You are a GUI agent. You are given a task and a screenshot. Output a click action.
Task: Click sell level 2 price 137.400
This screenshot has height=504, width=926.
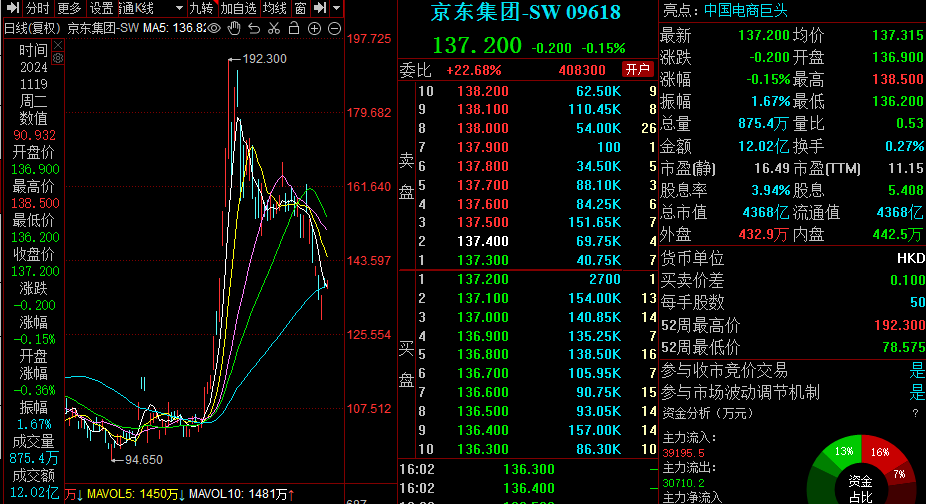coord(482,241)
